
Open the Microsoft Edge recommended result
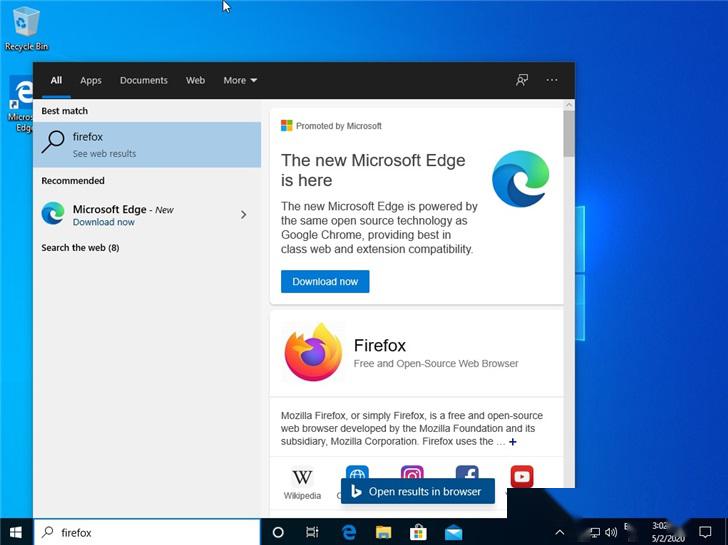pyautogui.click(x=147, y=214)
